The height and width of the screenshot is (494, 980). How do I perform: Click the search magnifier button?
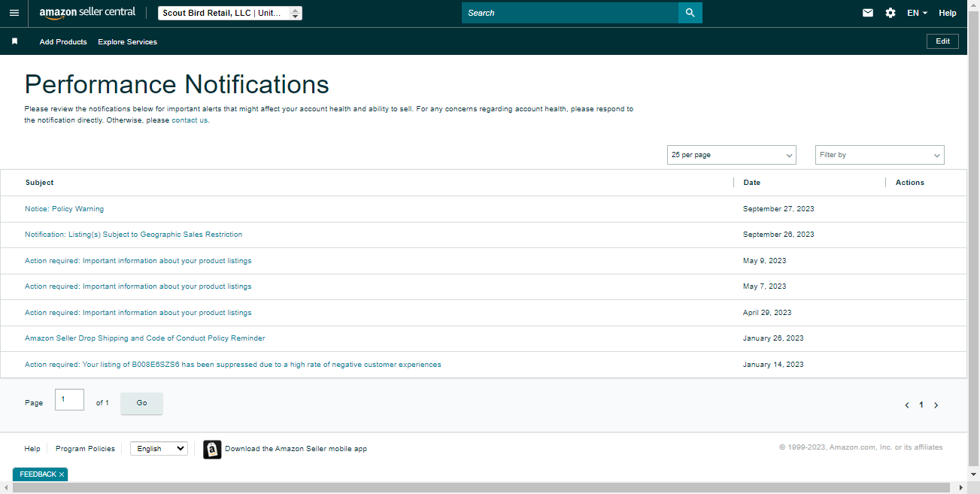pyautogui.click(x=690, y=13)
